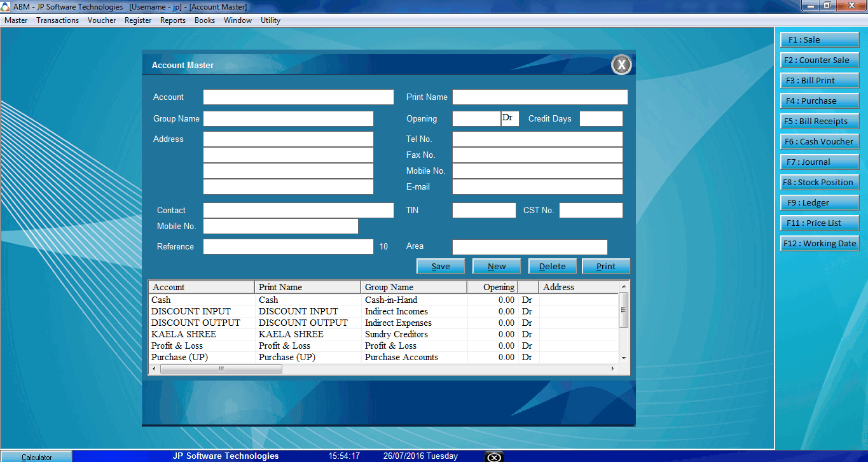
Task: Open the Window menu
Action: coord(238,20)
